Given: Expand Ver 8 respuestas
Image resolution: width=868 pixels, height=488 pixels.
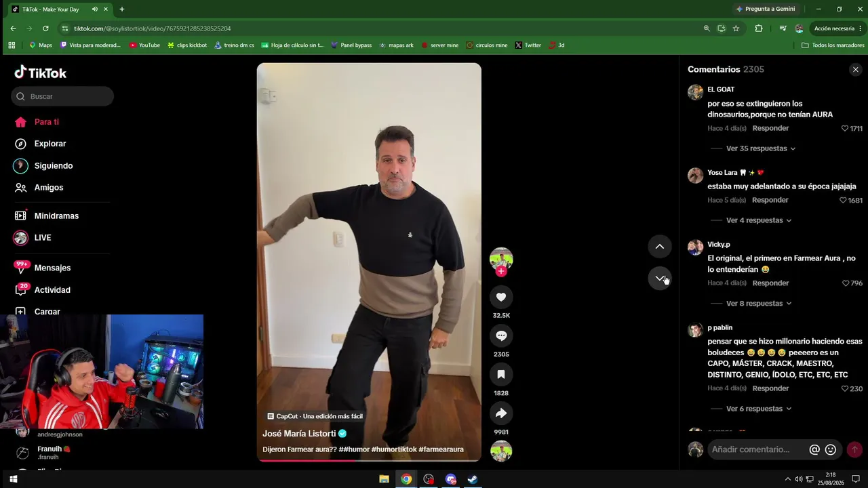Looking at the screenshot, I should (x=758, y=304).
